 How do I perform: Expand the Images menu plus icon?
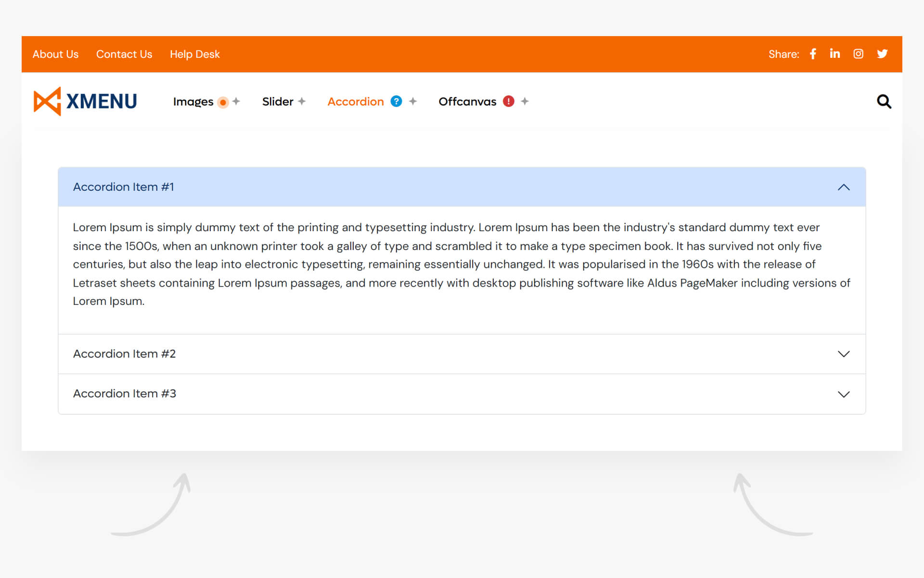tap(236, 101)
